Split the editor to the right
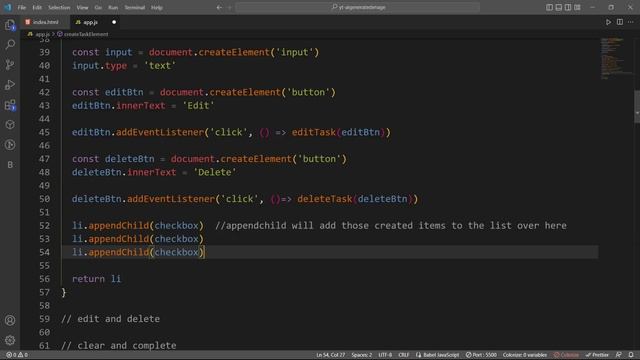This screenshot has height=360, width=640. (x=620, y=22)
